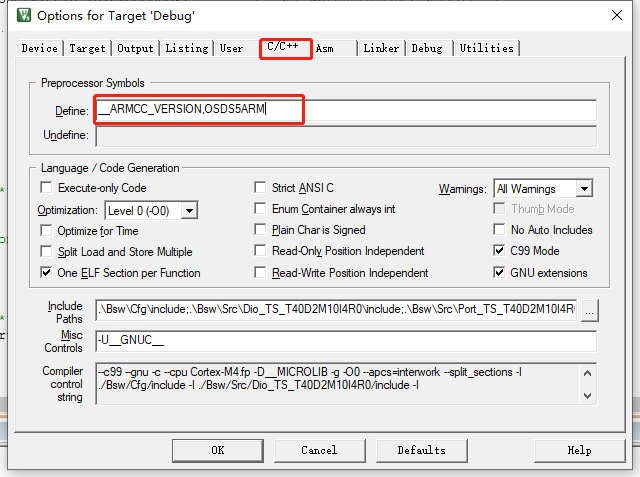Open the Device tab
The width and height of the screenshot is (640, 477).
tap(40, 48)
